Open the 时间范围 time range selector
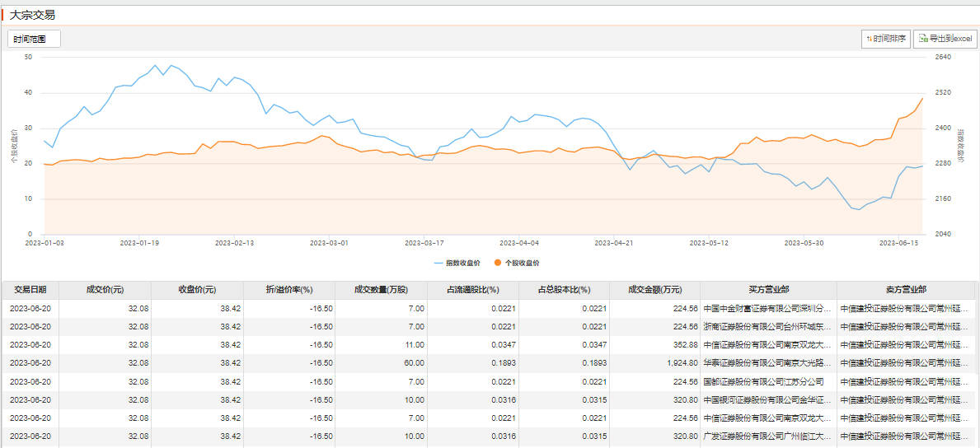Viewport: 980px width, 448px height. [35, 39]
